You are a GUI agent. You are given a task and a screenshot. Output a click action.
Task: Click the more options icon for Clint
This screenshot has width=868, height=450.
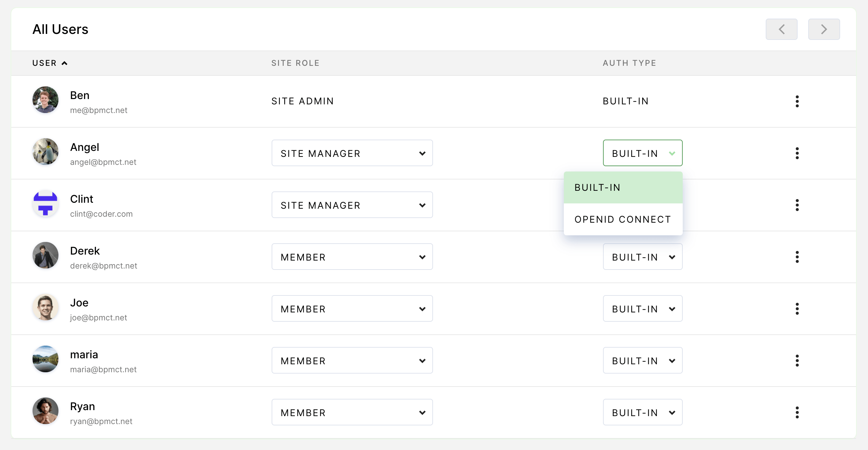pyautogui.click(x=797, y=205)
